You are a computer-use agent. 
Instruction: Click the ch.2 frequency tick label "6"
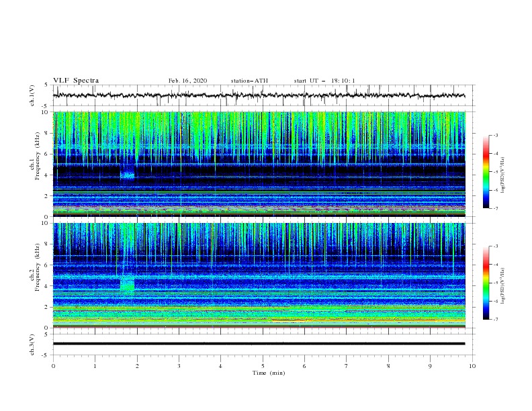point(47,265)
